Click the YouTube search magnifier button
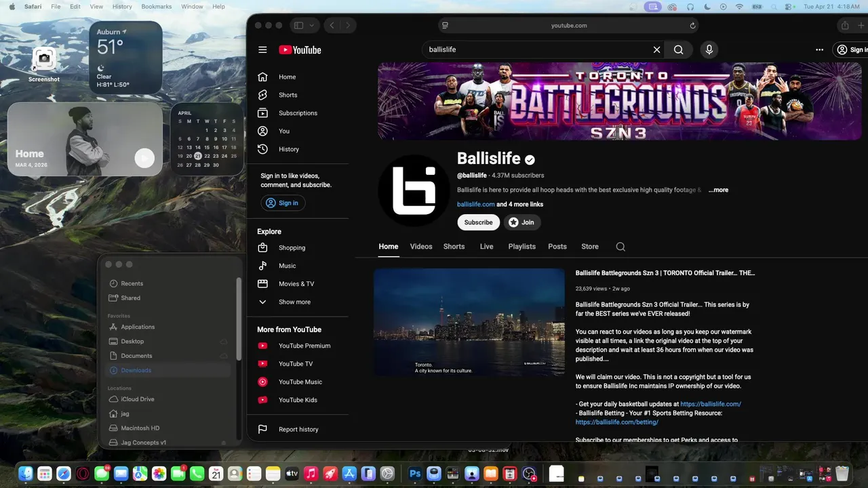This screenshot has width=868, height=488. click(x=678, y=49)
